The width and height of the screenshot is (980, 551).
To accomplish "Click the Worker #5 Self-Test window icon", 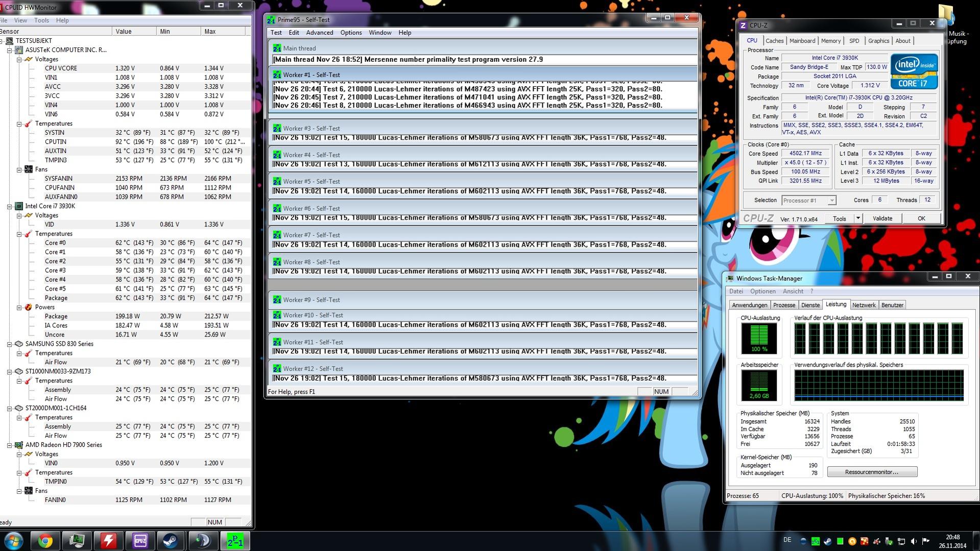I will [x=277, y=181].
